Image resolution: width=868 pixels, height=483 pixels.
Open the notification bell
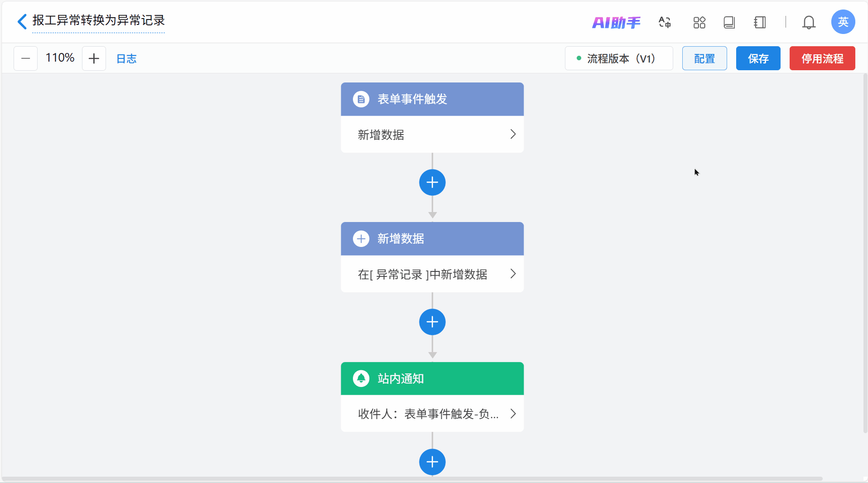coord(809,22)
